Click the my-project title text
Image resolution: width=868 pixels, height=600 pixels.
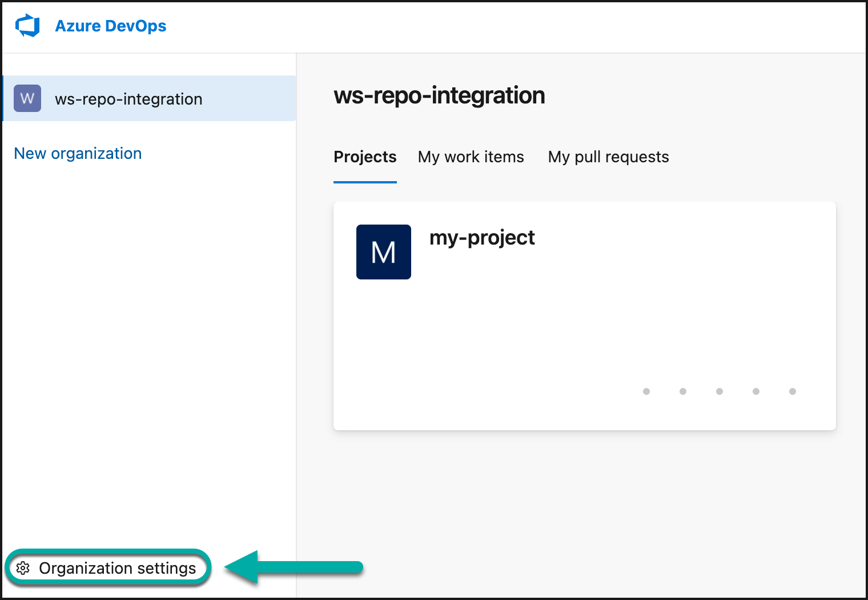coord(482,238)
